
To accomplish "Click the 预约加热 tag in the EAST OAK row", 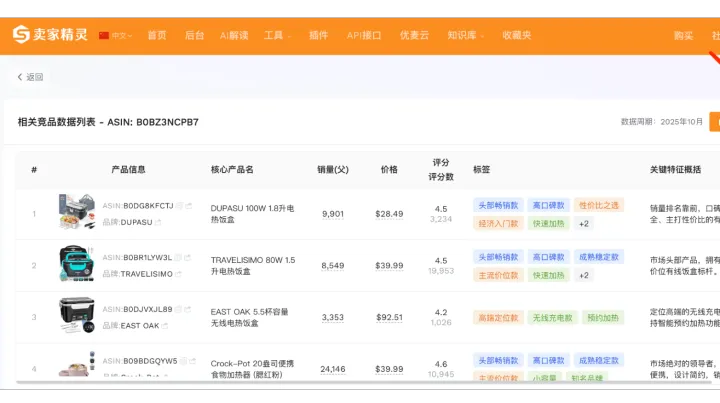I will coord(603,318).
